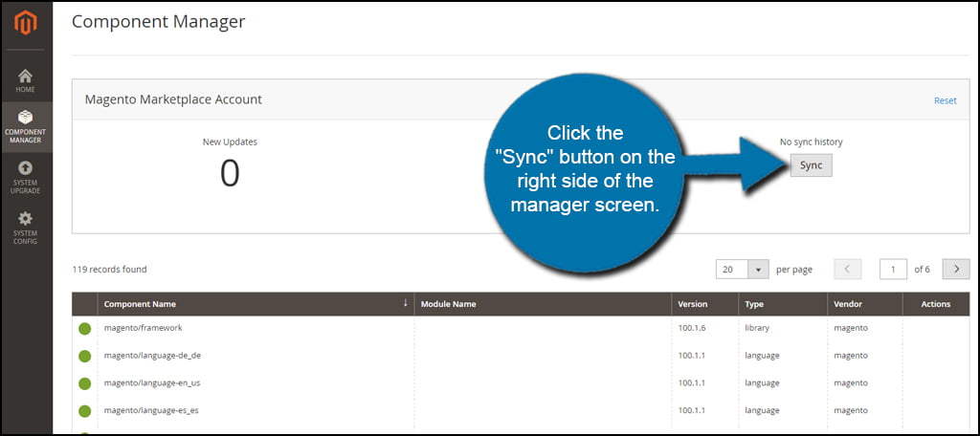Select the magento/language-de_de component name
980x436 pixels.
pos(152,356)
